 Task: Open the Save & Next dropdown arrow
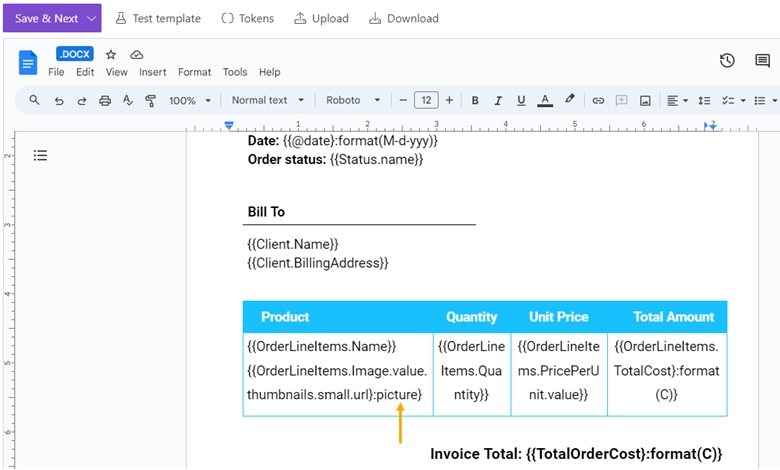pos(91,19)
